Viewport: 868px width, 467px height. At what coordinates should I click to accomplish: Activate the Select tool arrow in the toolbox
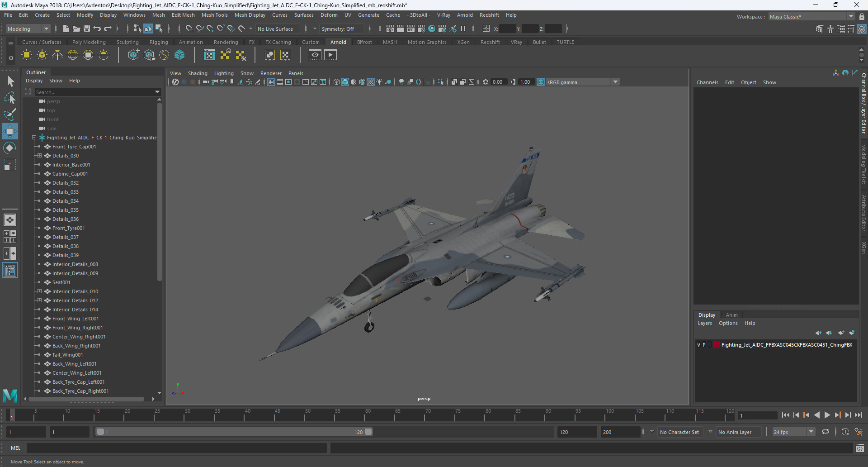(x=10, y=81)
